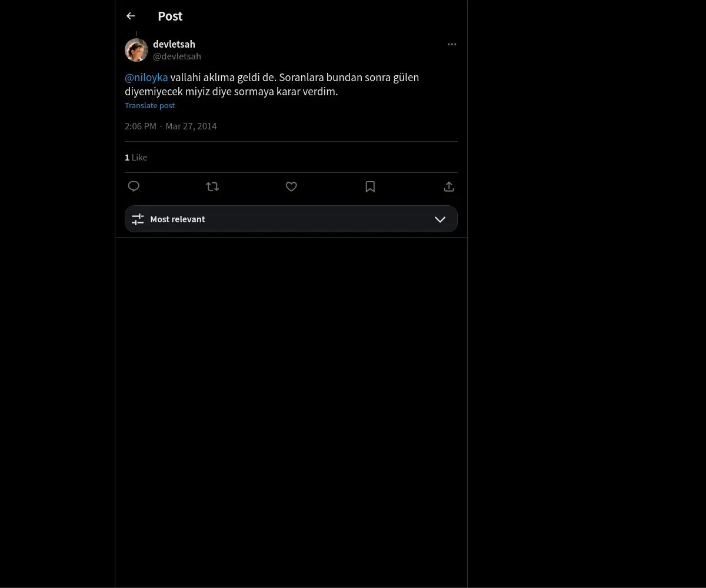This screenshot has height=588, width=706.
Task: Reply using the speech bubble icon
Action: 134,186
